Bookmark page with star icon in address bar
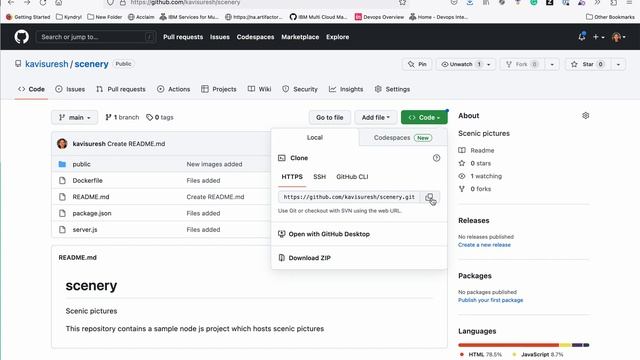 click(x=402, y=2)
